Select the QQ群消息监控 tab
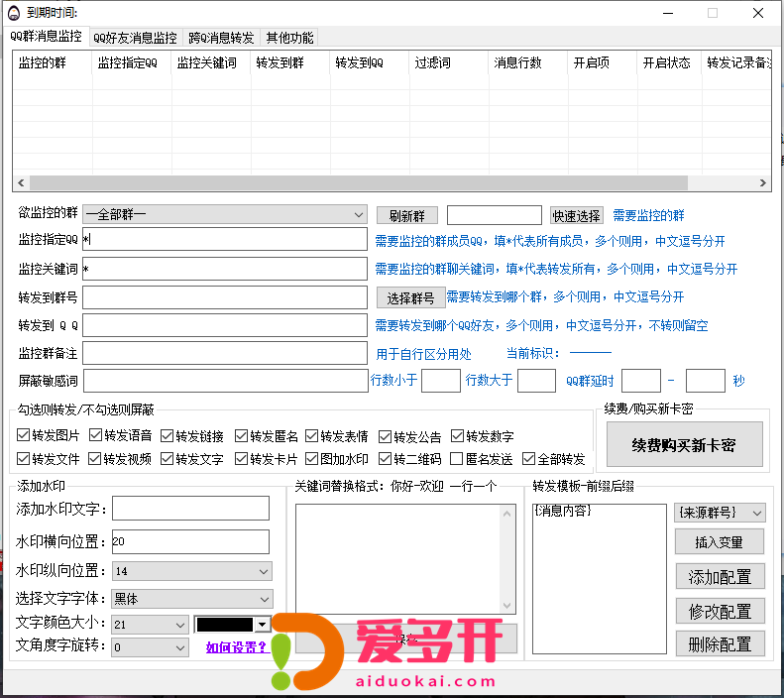Image resolution: width=784 pixels, height=698 pixels. pos(46,36)
